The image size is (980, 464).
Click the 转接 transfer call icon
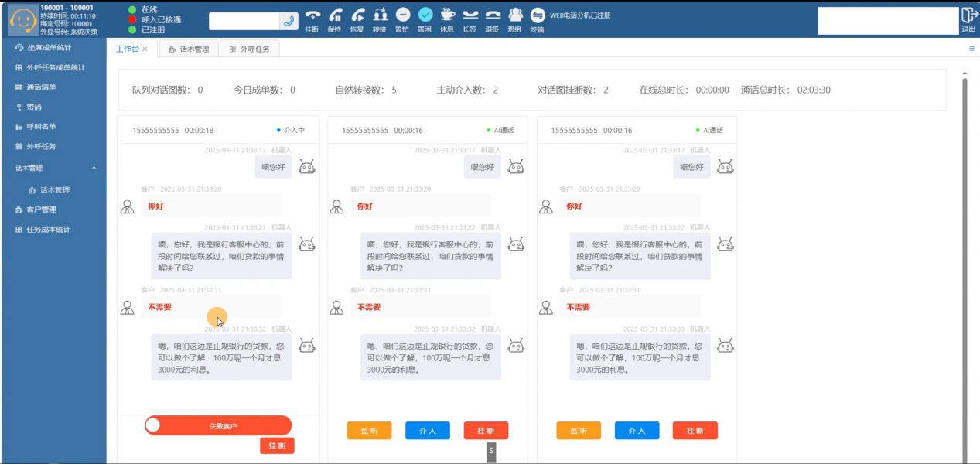point(379,15)
